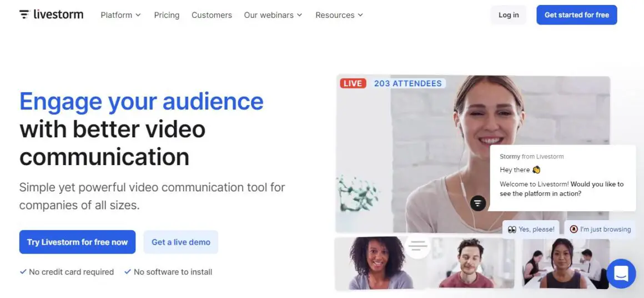Click the Stormy from Livestorm sender name
This screenshot has height=298, width=644.
point(531,157)
